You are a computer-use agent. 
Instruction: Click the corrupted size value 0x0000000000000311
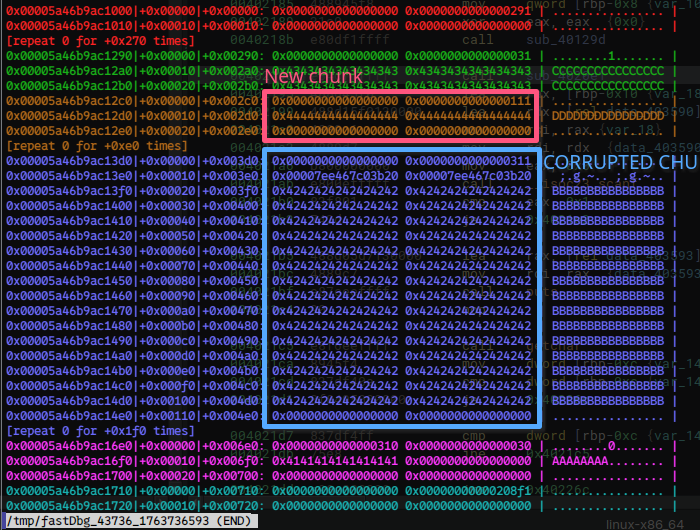click(468, 161)
